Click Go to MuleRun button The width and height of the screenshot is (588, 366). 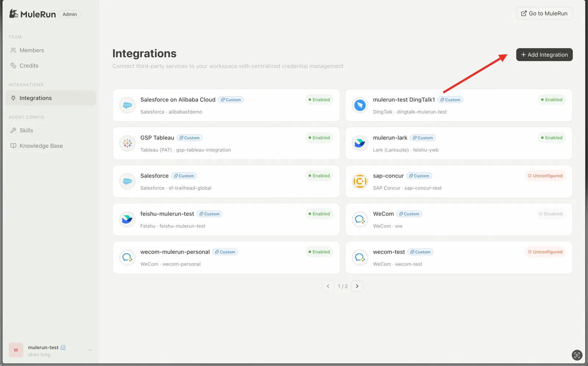[x=544, y=14]
